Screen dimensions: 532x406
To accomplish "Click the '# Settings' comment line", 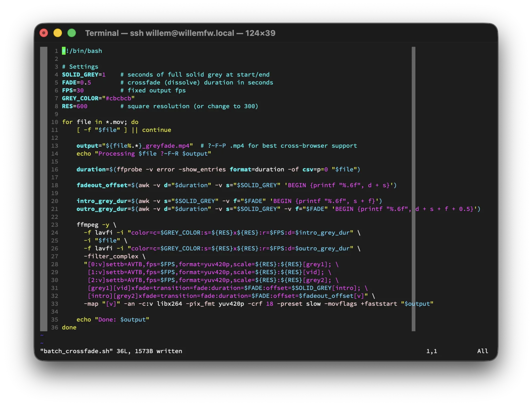I will (x=80, y=67).
